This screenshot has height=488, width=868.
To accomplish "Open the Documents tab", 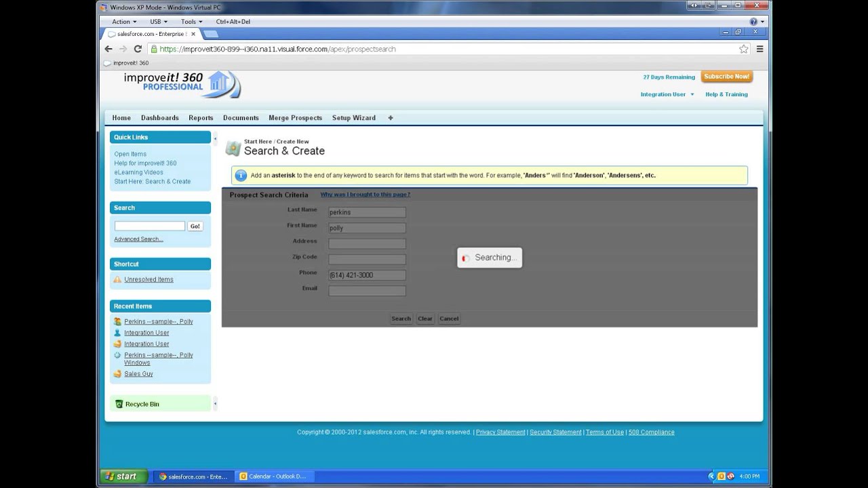I will click(x=241, y=118).
